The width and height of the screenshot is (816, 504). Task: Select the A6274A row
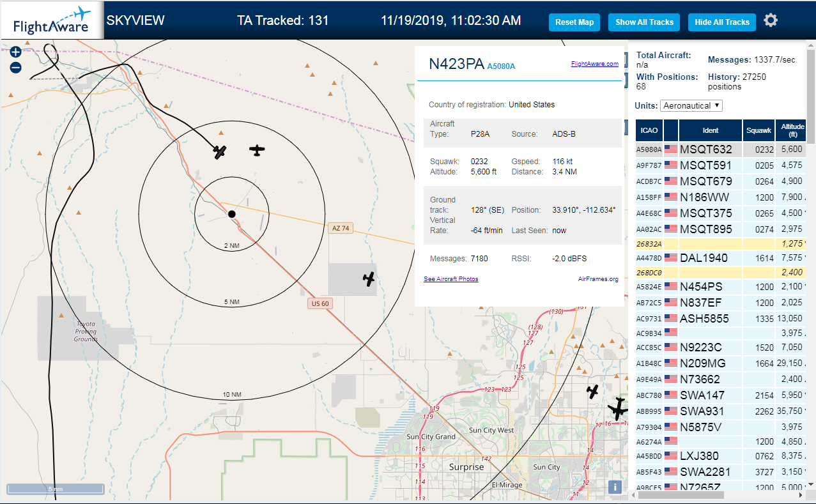tap(721, 441)
